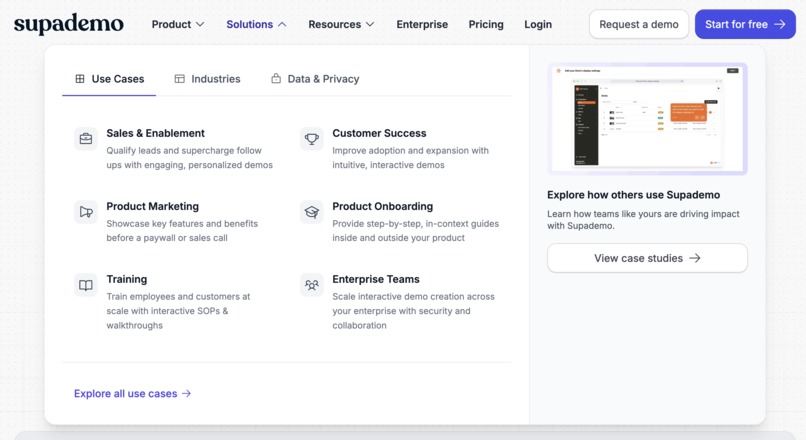806x440 pixels.
Task: Click the text 'Scale interactive demo creation across'
Action: (413, 297)
